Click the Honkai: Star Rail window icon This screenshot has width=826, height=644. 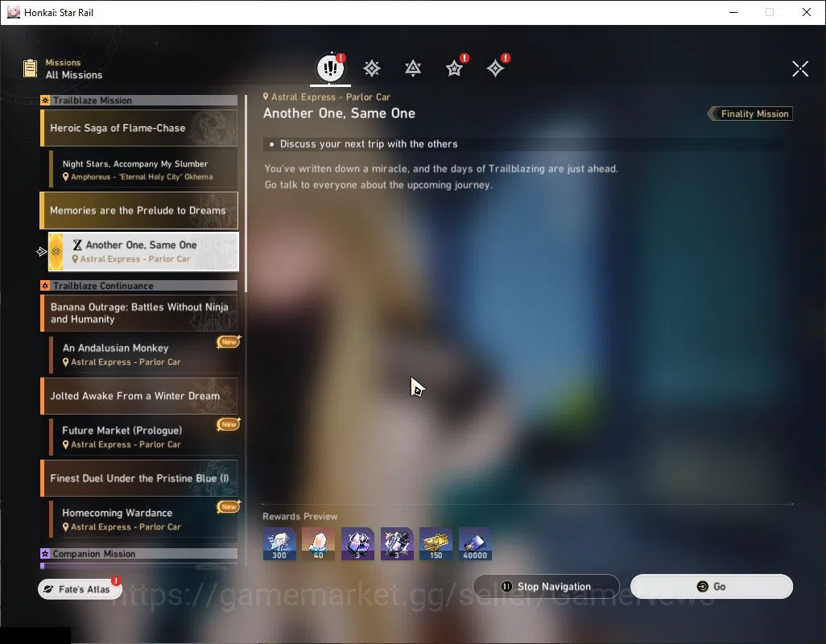pyautogui.click(x=14, y=12)
